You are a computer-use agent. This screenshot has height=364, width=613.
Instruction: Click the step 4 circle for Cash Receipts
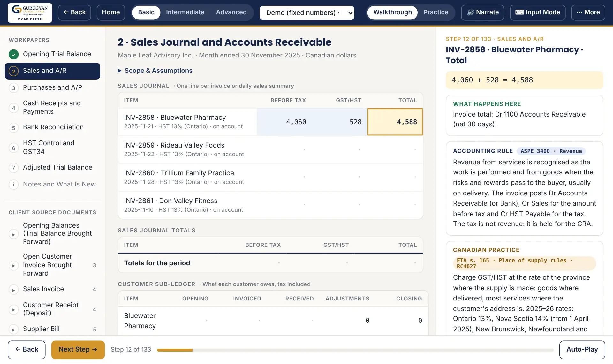[13, 108]
